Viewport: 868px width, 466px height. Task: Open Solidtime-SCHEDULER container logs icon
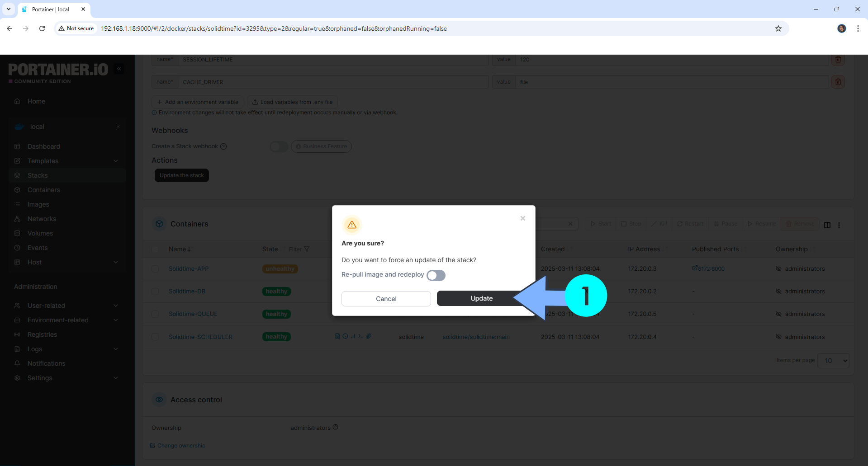pyautogui.click(x=337, y=336)
